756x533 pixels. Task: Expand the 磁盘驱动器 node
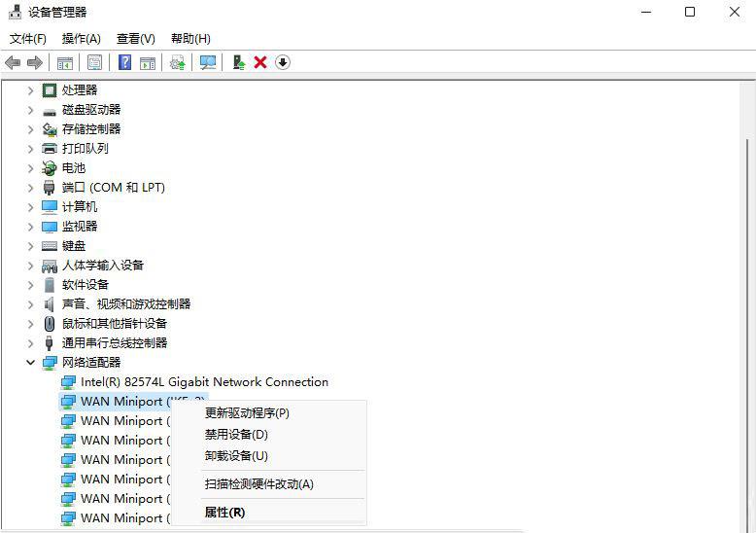(x=30, y=110)
